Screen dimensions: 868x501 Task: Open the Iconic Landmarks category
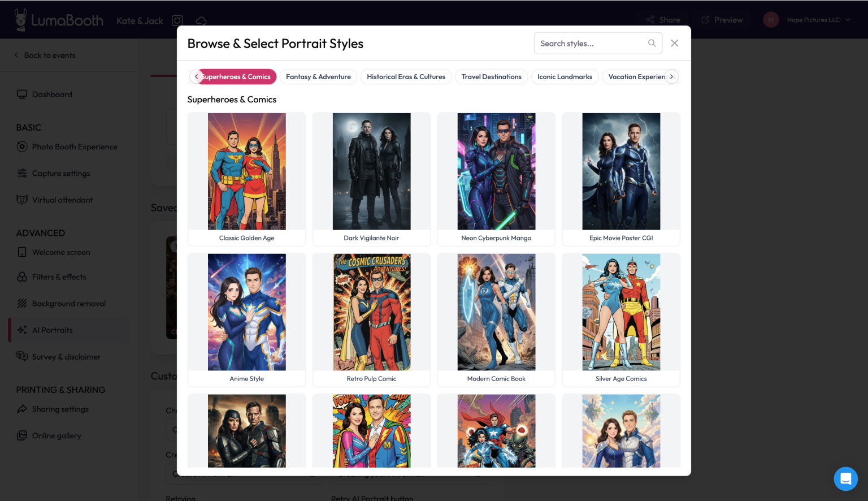565,77
